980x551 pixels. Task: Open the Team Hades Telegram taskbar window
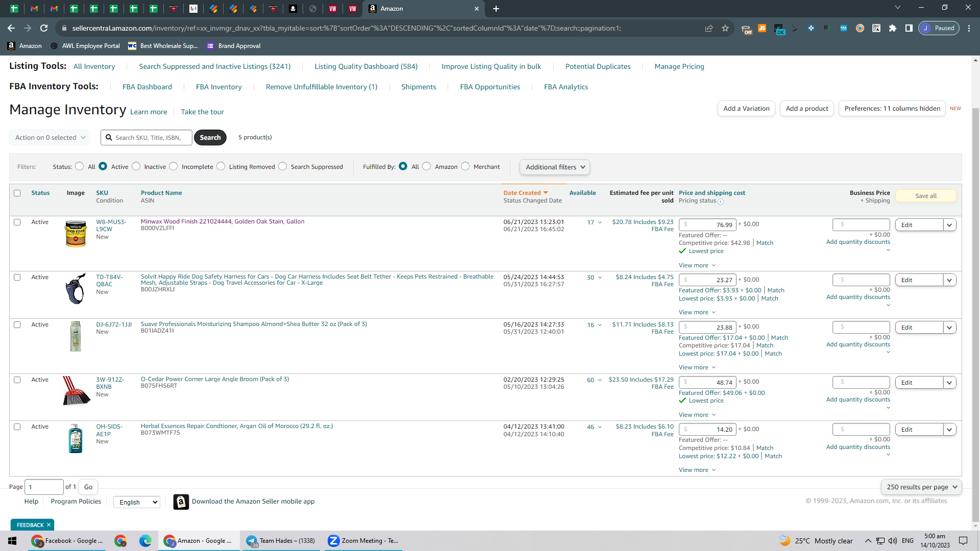tap(281, 541)
